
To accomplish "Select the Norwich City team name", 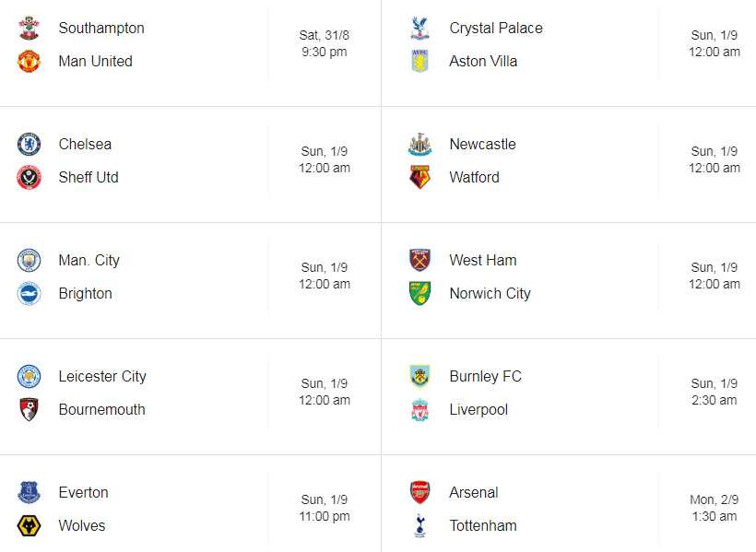I will pyautogui.click(x=489, y=293).
